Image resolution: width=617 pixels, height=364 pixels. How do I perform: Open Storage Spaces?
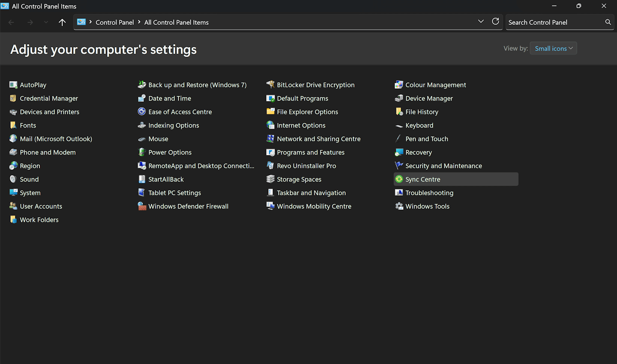click(300, 179)
